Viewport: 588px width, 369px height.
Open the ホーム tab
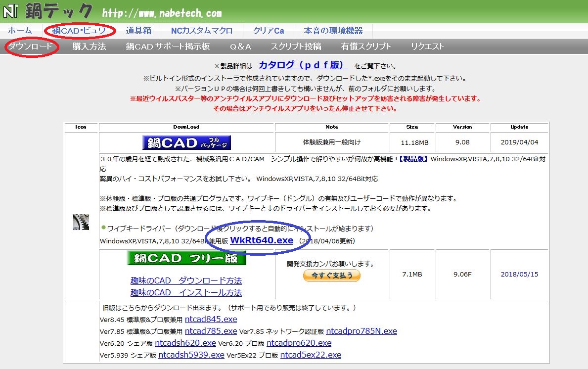tap(20, 31)
